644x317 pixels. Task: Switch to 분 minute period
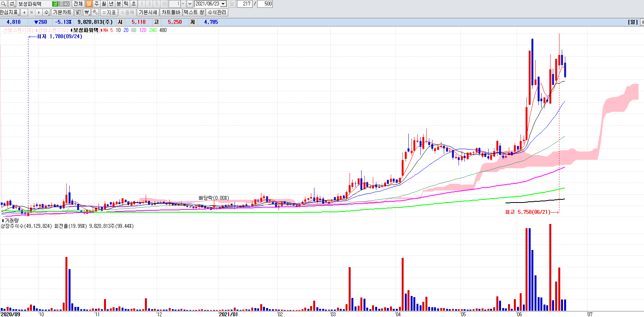point(118,4)
